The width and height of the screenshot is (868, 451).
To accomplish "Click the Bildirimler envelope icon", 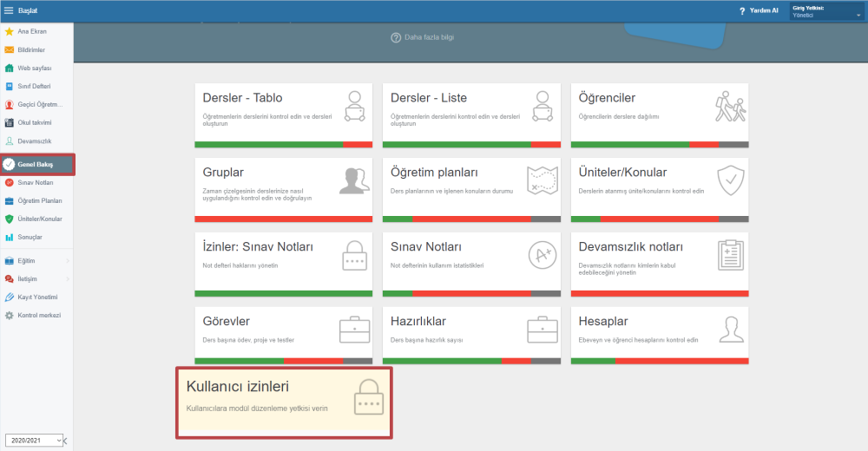I will coord(9,49).
